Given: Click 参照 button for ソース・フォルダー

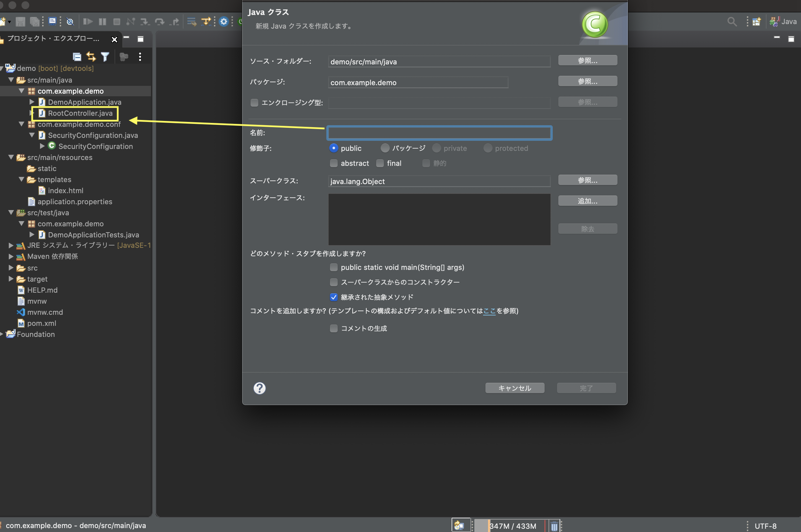Looking at the screenshot, I should coord(588,61).
